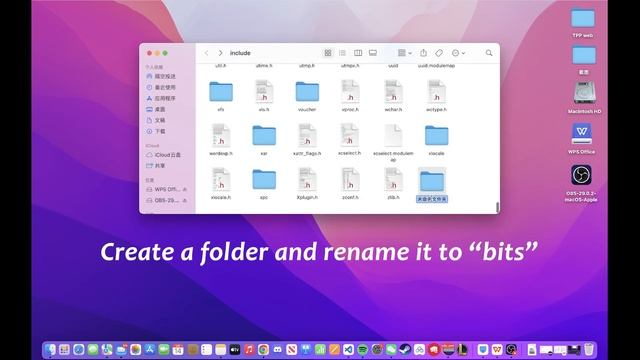Image resolution: width=640 pixels, height=360 pixels.
Task: Open Recents in the Finder sidebar
Action: (161, 87)
